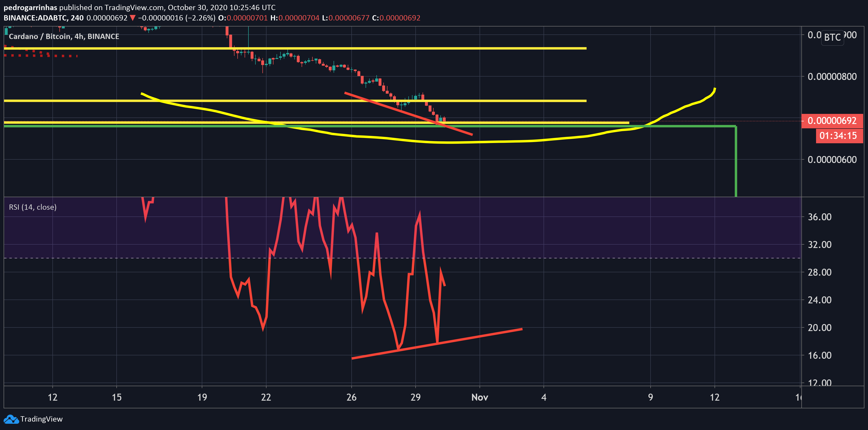Screen dimensions: 868x430
Task: Click the pedrogarrinhas author name
Action: (30, 7)
